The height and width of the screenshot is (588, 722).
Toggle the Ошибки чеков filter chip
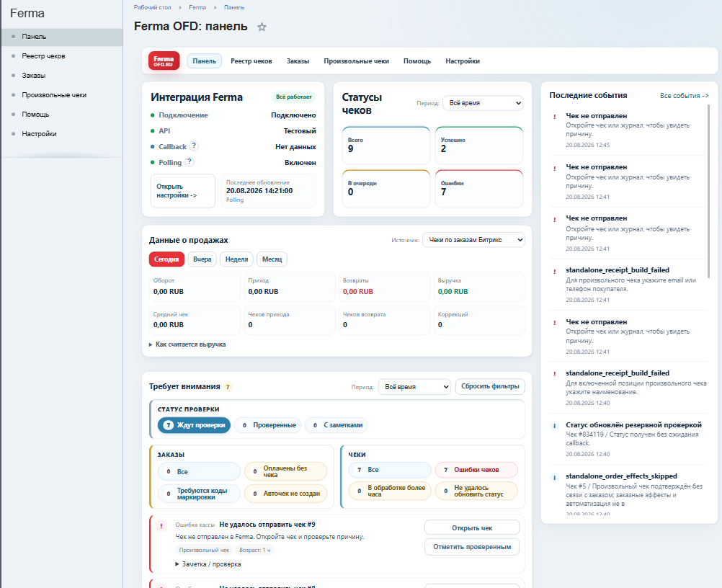[x=476, y=470]
